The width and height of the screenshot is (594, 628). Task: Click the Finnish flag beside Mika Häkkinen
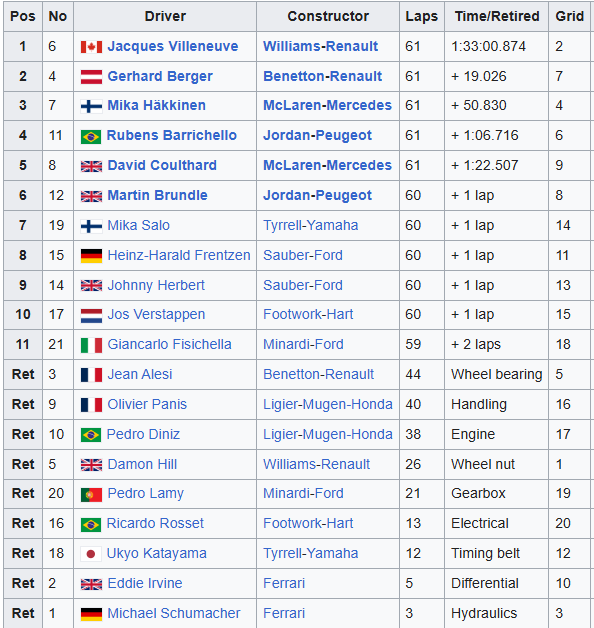pyautogui.click(x=91, y=107)
